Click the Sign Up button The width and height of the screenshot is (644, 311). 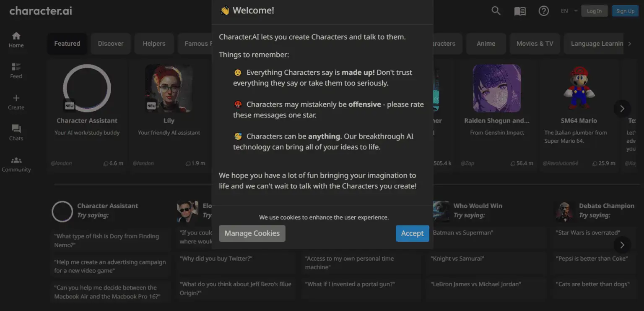tap(625, 11)
